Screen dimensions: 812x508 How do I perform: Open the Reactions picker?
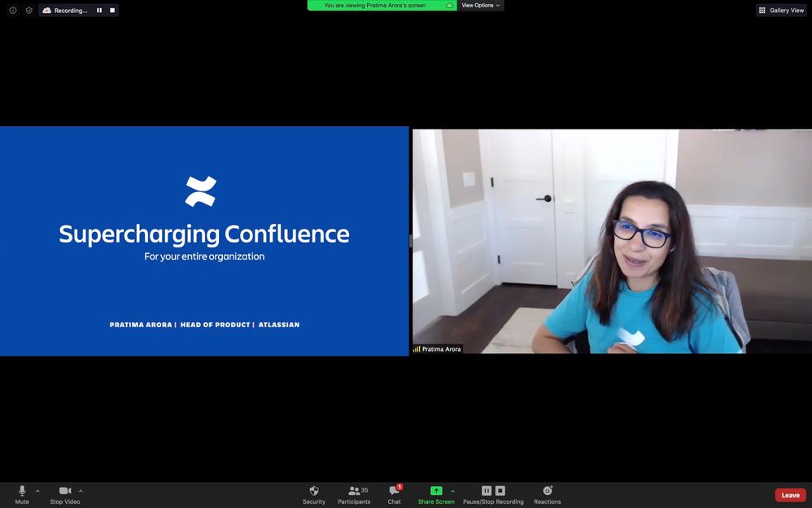548,494
